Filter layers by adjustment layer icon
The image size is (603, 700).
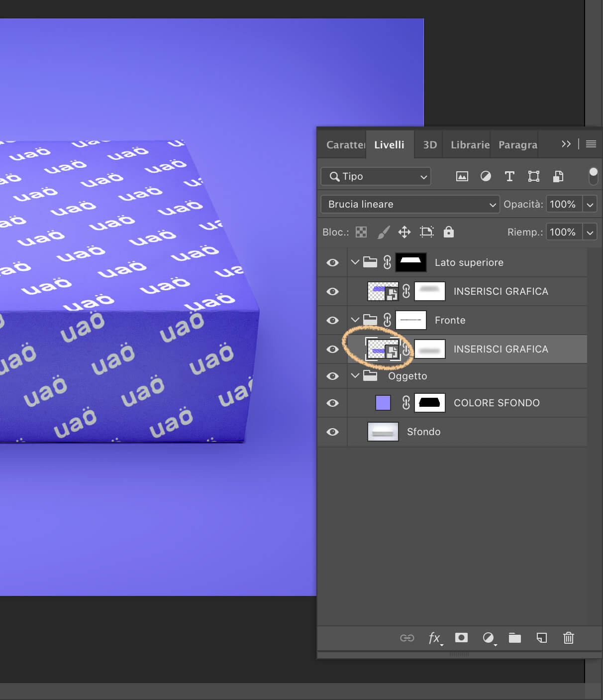486,176
